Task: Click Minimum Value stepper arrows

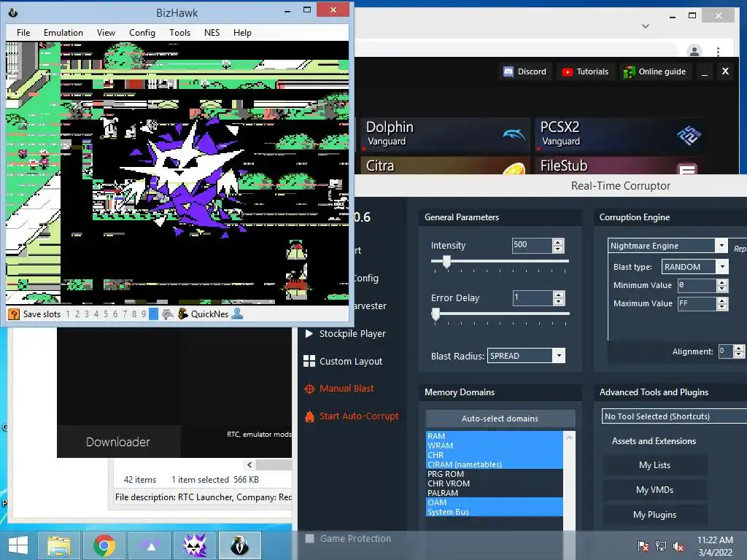Action: click(x=722, y=285)
